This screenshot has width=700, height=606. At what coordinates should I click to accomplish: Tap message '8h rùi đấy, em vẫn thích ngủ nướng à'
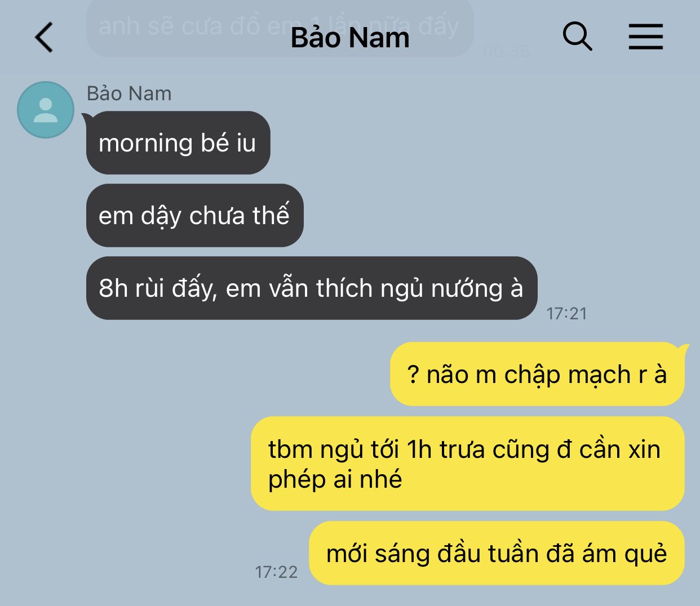(312, 288)
